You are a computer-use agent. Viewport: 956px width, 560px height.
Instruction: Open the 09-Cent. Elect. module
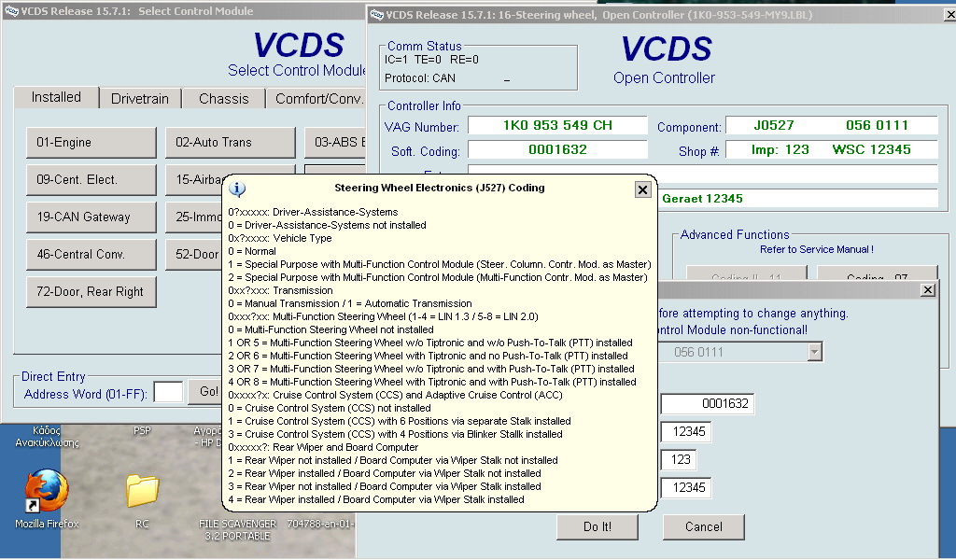tap(91, 180)
